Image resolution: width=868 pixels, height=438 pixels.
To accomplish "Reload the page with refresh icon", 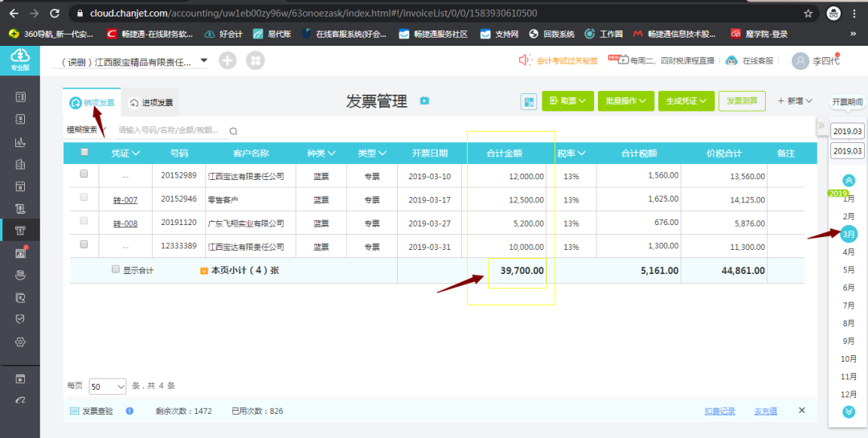I will click(55, 14).
